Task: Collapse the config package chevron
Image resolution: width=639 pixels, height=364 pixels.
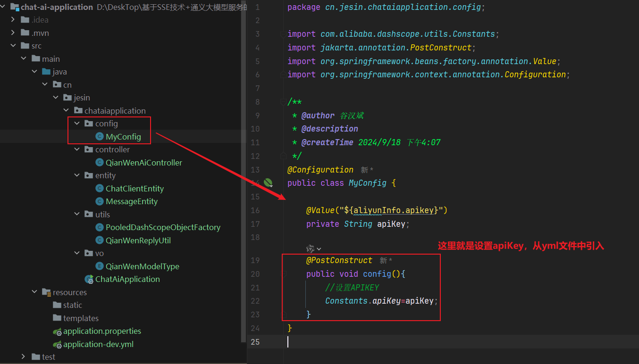Action: coord(77,124)
